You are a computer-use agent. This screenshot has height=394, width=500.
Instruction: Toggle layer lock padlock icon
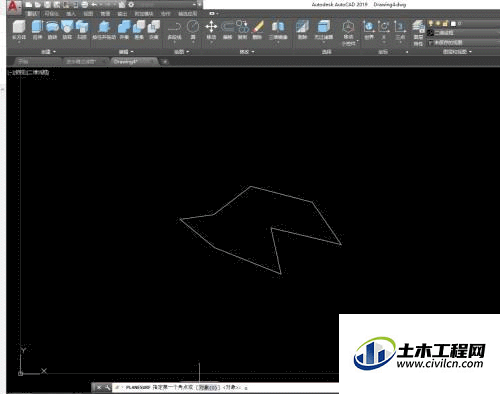click(445, 23)
